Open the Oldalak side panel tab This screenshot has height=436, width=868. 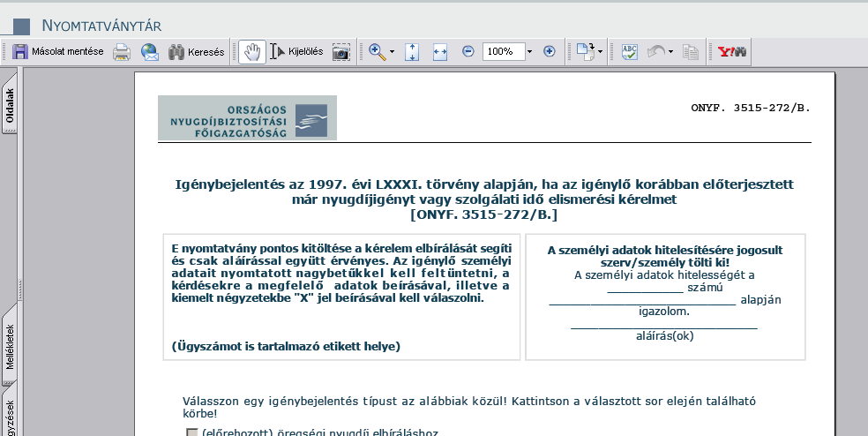[x=10, y=105]
